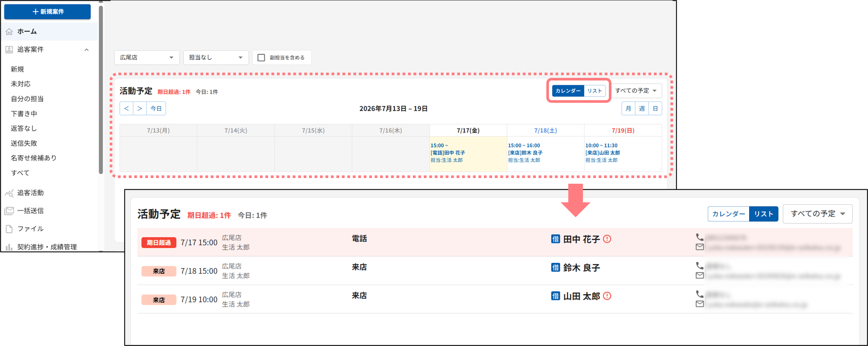Screen dimensions: 868x346
Task: Open ファイル menu item
Action: tap(31, 229)
